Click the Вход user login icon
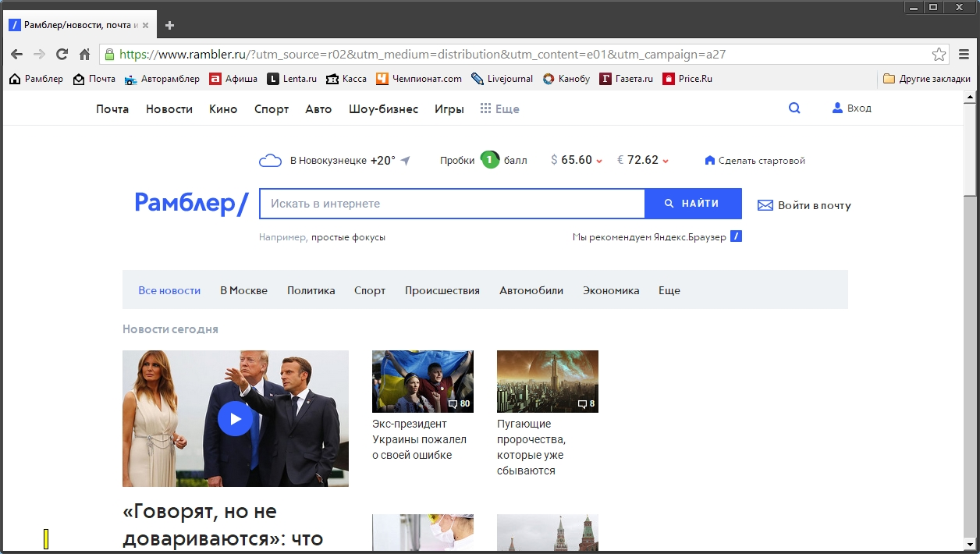 [x=838, y=108]
